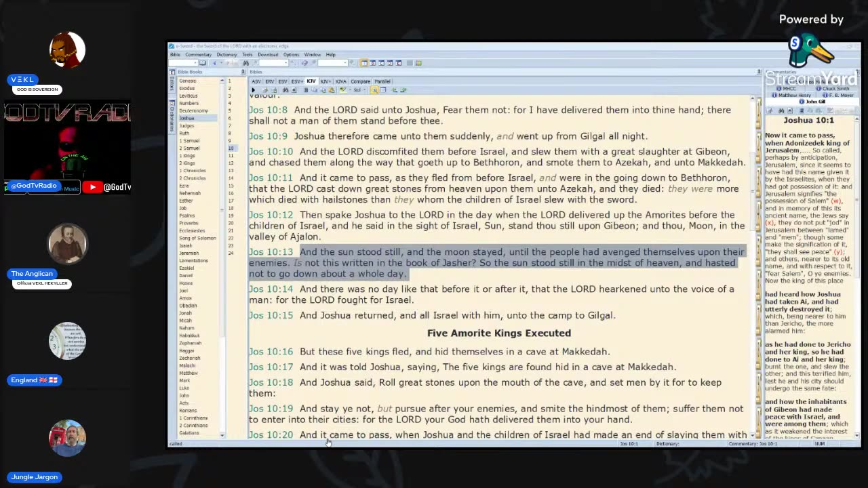Switch to the ERV Bible tab

(270, 81)
